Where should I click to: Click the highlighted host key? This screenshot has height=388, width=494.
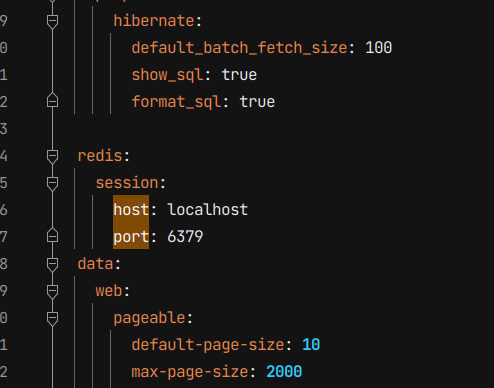pyautogui.click(x=131, y=210)
